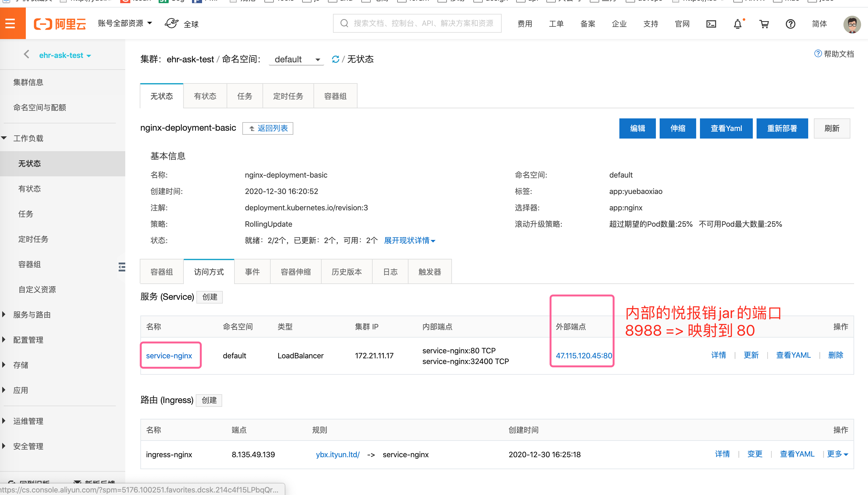Open 账号全部资源 resource dropdown
Viewport: 868px width, 495px height.
tap(125, 23)
